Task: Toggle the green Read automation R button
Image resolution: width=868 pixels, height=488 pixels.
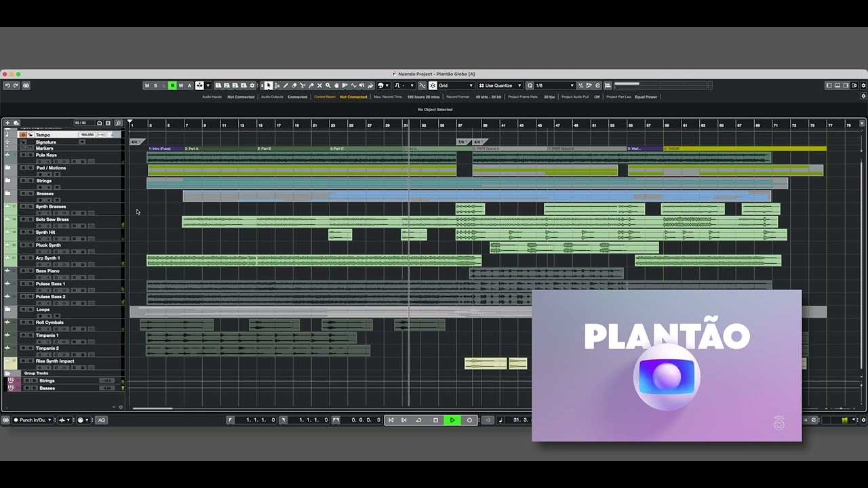Action: coord(172,85)
